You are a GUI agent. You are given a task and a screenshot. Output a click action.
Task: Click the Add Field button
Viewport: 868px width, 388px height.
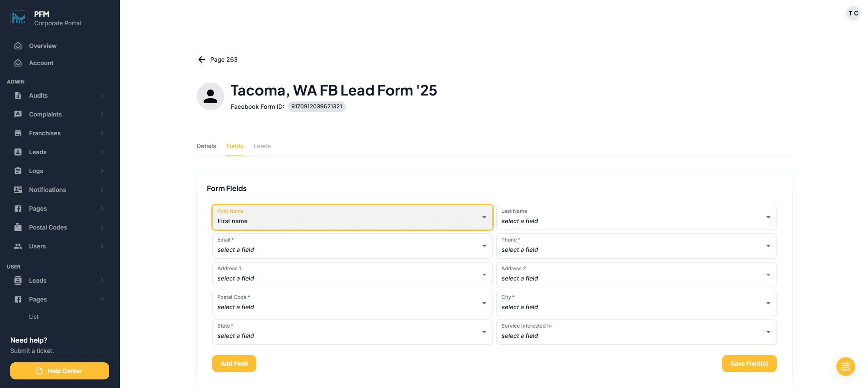(x=234, y=364)
